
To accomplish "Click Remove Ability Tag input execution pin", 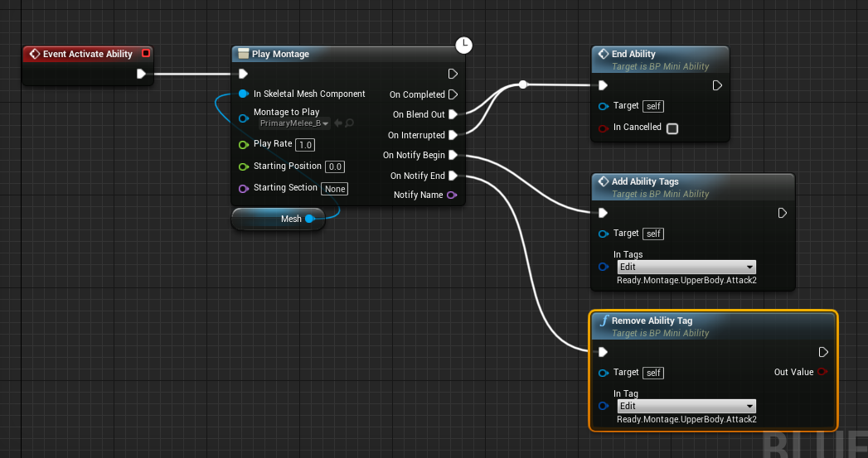I will click(604, 352).
